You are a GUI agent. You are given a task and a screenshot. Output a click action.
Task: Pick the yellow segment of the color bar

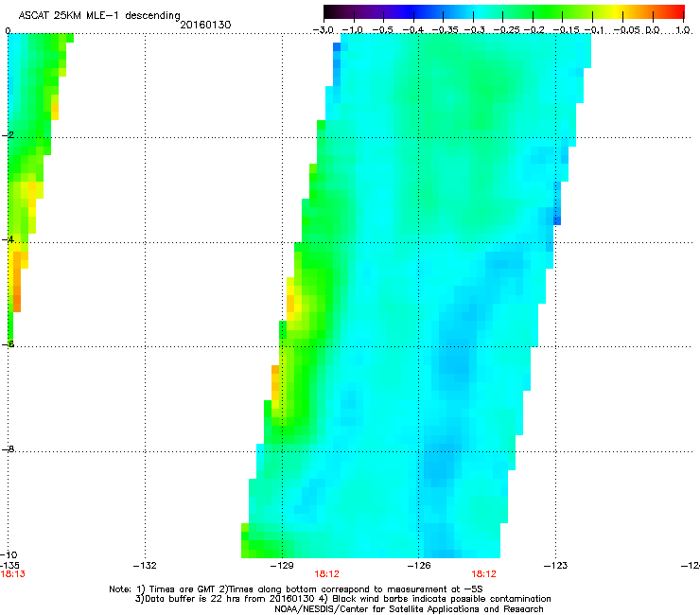click(x=616, y=12)
